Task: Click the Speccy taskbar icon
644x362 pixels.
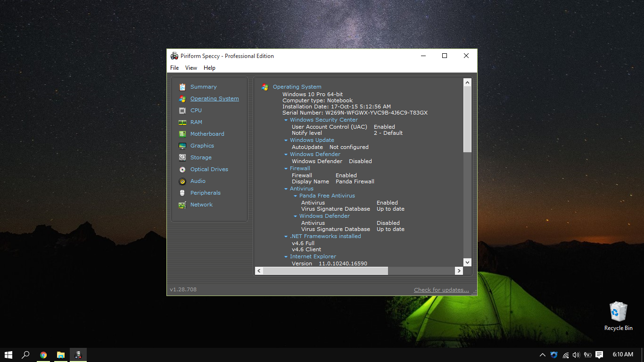Action: (78, 355)
